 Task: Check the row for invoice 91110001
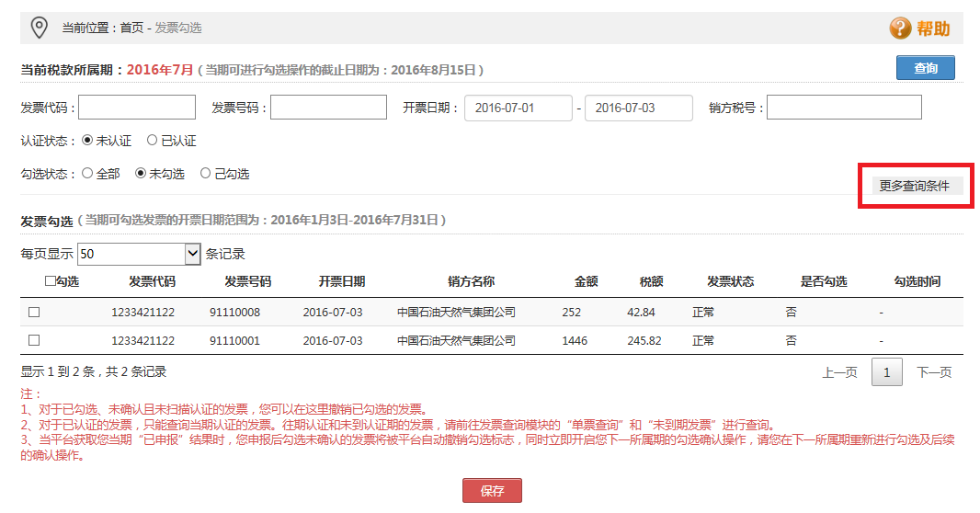coord(34,340)
